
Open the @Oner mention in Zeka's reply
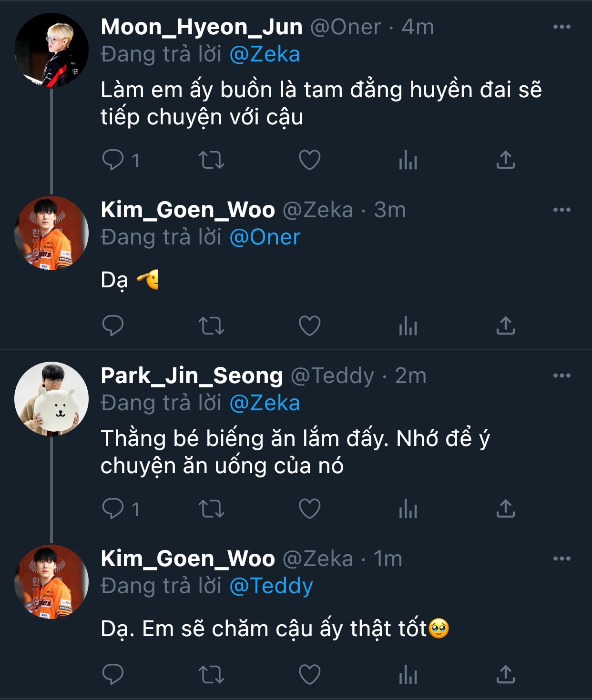tap(265, 237)
